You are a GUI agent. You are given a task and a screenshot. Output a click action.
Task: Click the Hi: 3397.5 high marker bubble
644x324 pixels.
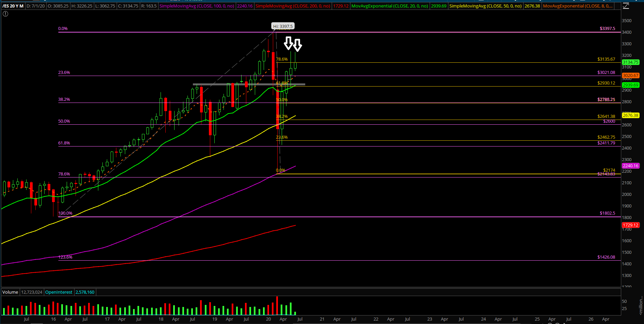click(x=283, y=26)
